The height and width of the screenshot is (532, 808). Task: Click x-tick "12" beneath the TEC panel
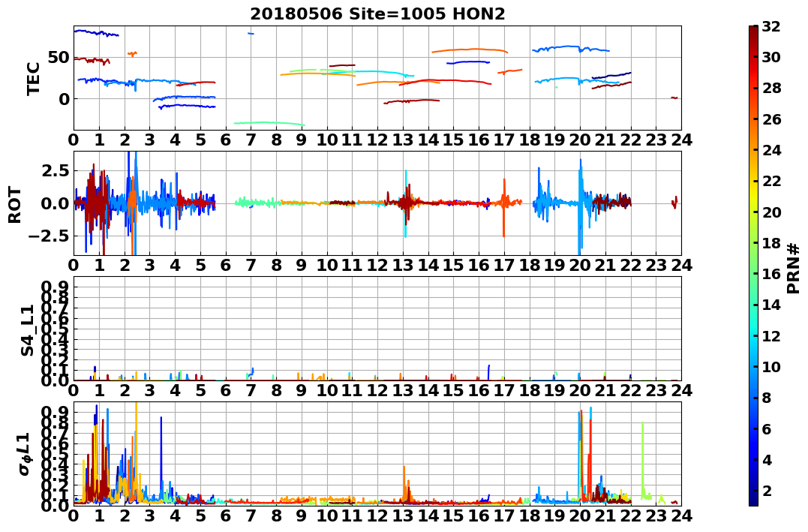pos(377,140)
